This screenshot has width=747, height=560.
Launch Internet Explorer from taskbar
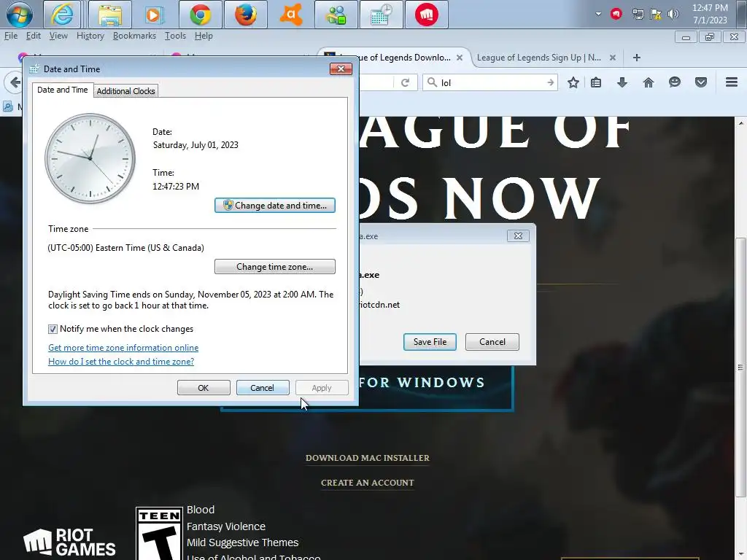click(62, 15)
